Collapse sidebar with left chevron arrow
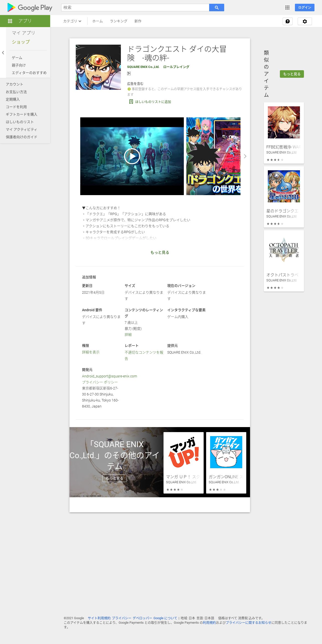 click(x=3, y=53)
